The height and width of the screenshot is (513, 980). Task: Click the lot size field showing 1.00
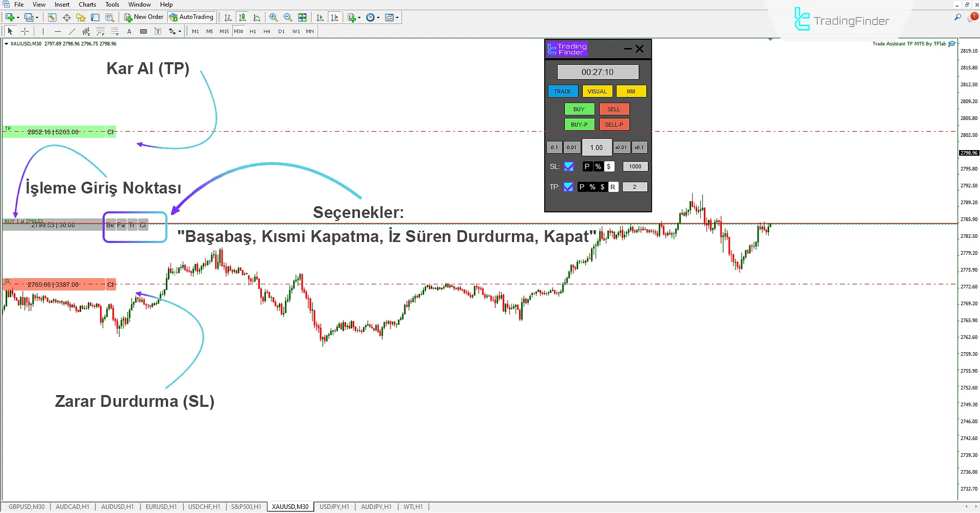[x=597, y=147]
